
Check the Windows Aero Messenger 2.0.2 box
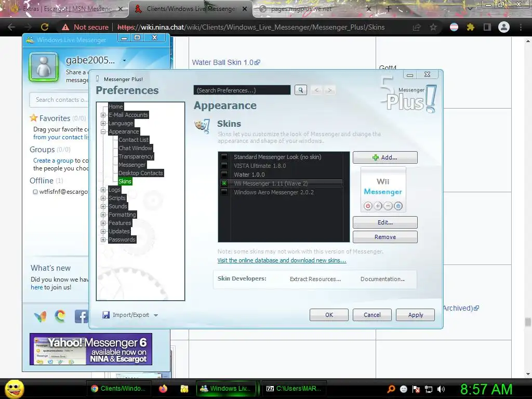click(x=224, y=192)
